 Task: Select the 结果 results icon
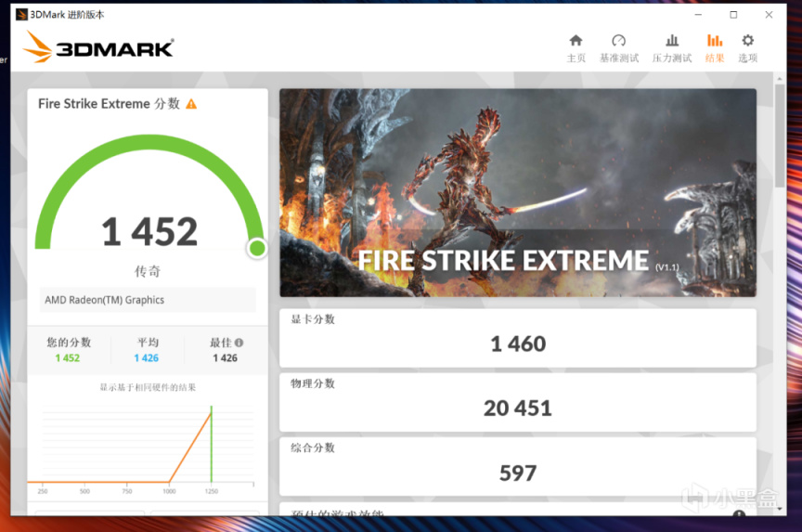[715, 41]
